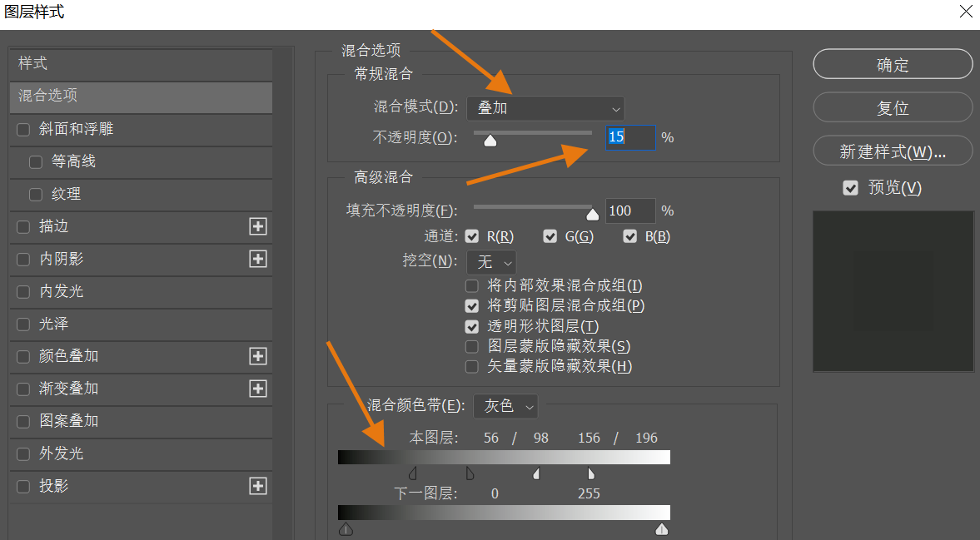Check 图层蒙版隐藏效果 option
Screen dimensions: 980x540
pos(472,346)
